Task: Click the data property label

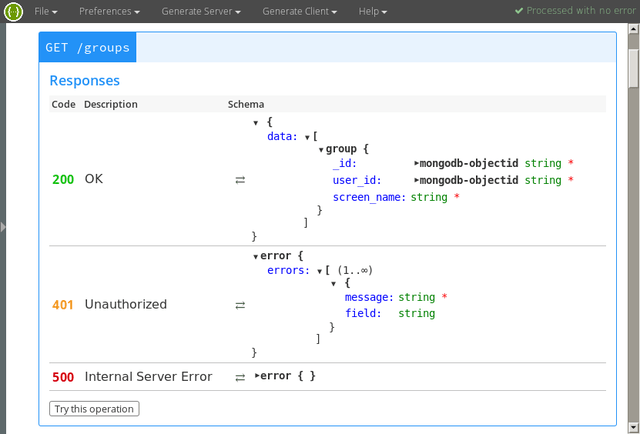Action: coord(282,136)
